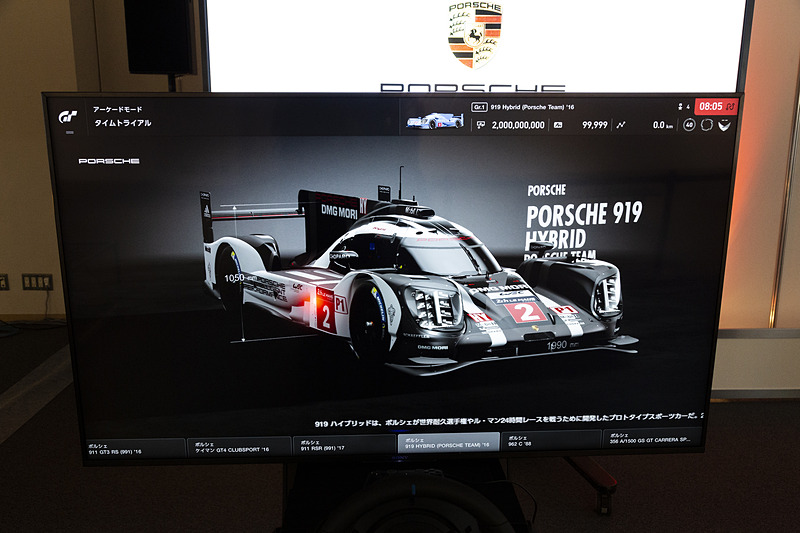Click the Gr.1 category badge
800x533 pixels.
point(479,107)
